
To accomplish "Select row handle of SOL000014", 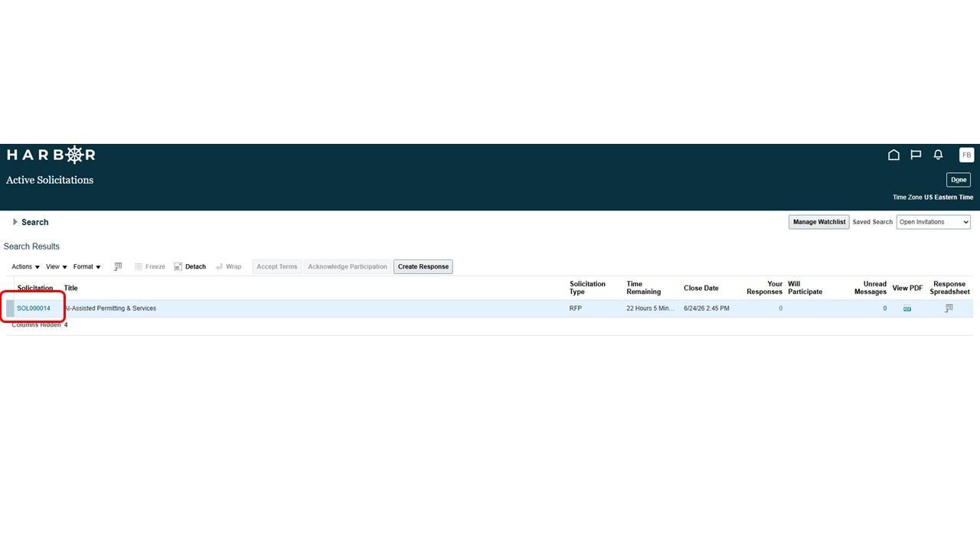I will tap(10, 308).
